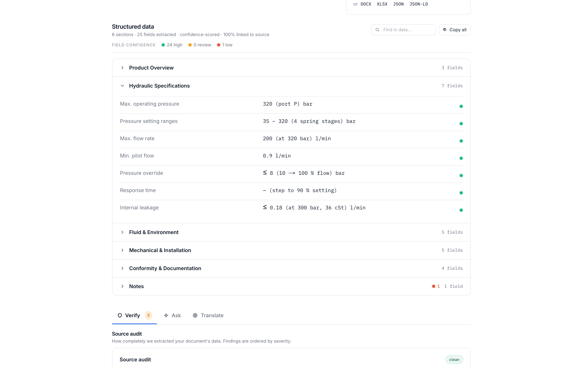The image size is (588, 368).
Task: Choose DOCX export format
Action: (366, 4)
